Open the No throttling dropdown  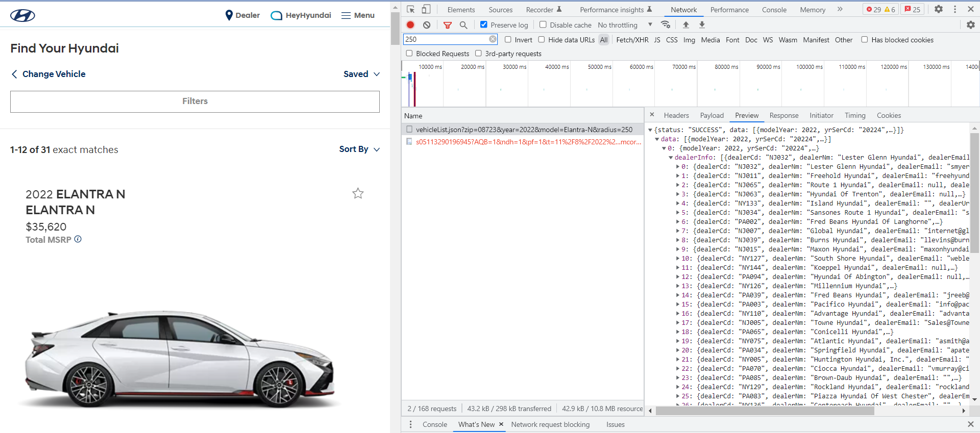(625, 25)
